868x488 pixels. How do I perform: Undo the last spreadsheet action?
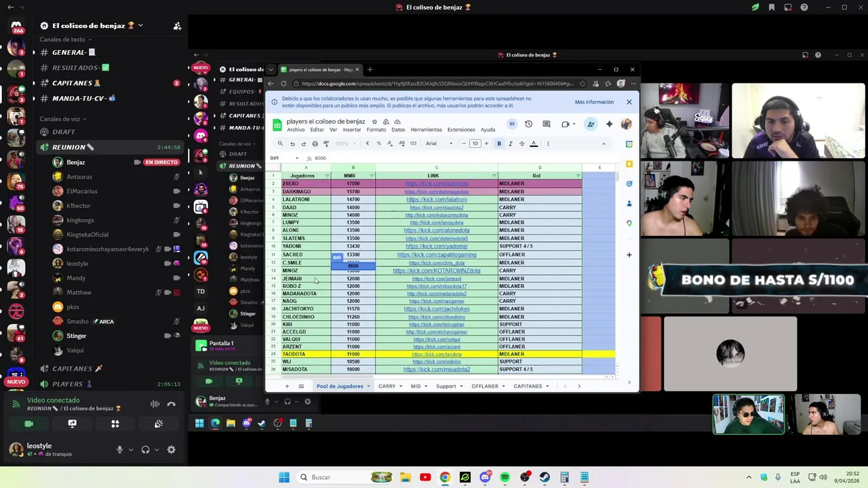click(292, 144)
